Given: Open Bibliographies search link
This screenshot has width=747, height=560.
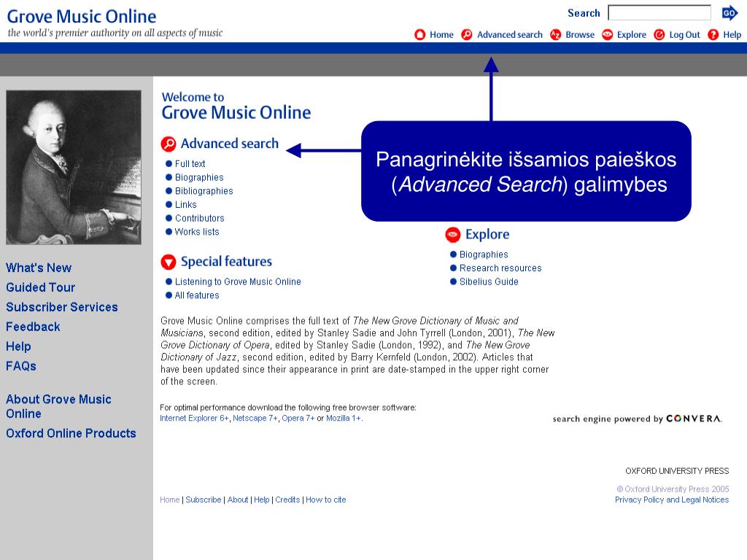Looking at the screenshot, I should [x=204, y=191].
